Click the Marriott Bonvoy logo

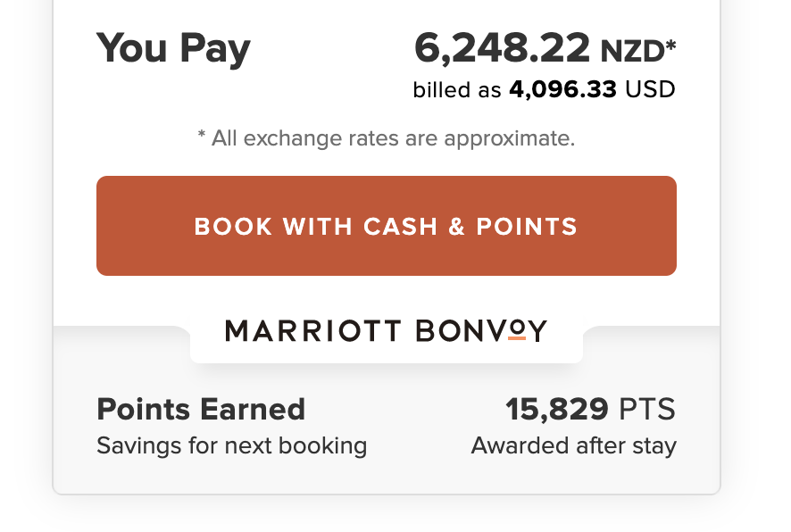pos(386,332)
